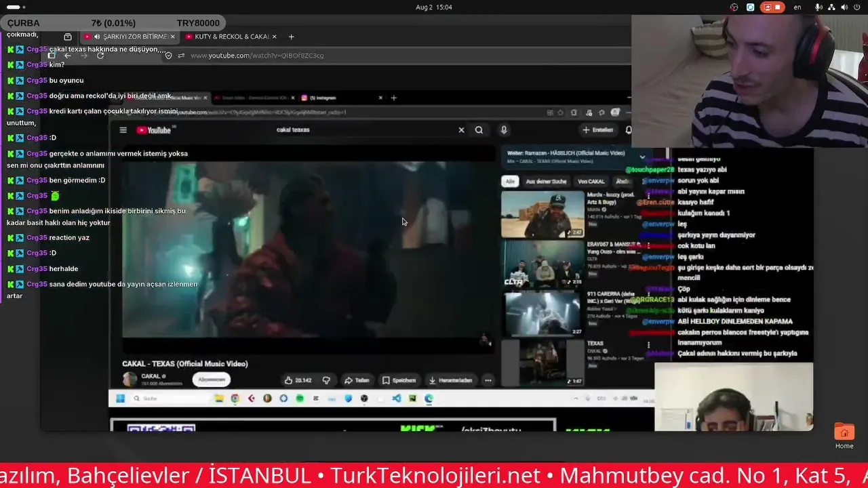Close the 'KUTY & RECKOL & CAKAL' tab
Viewport: 868px width, 488px height.
275,37
